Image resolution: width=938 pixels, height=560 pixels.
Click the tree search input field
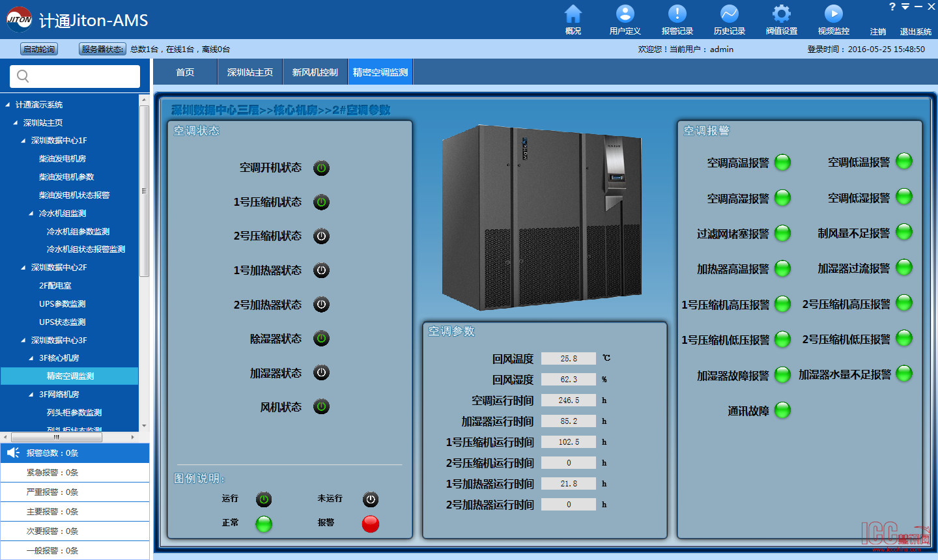click(75, 76)
